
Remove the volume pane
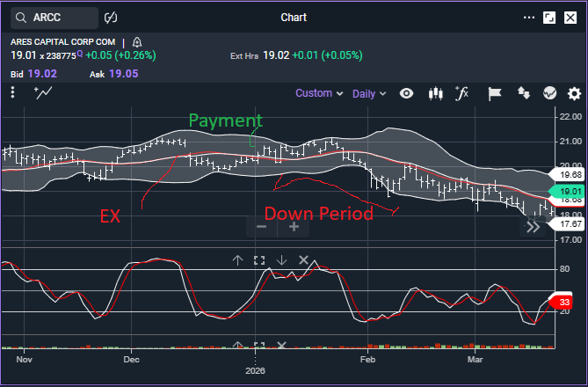click(x=281, y=345)
